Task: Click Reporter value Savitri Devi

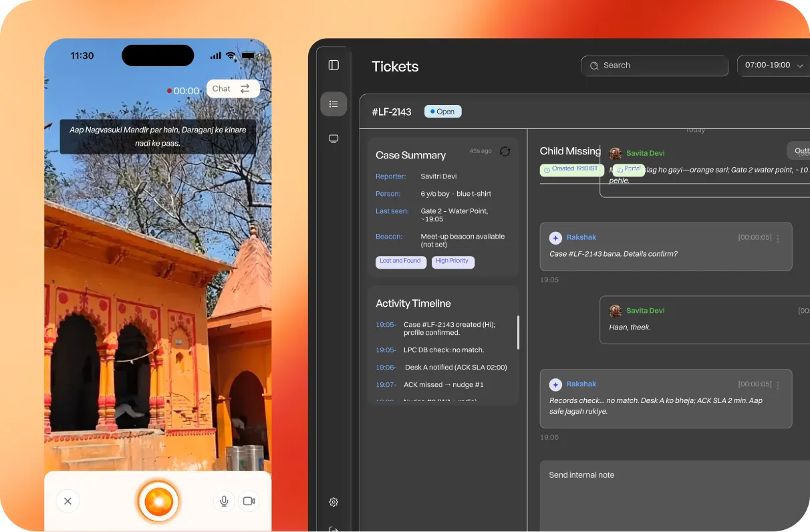Action: pos(439,176)
